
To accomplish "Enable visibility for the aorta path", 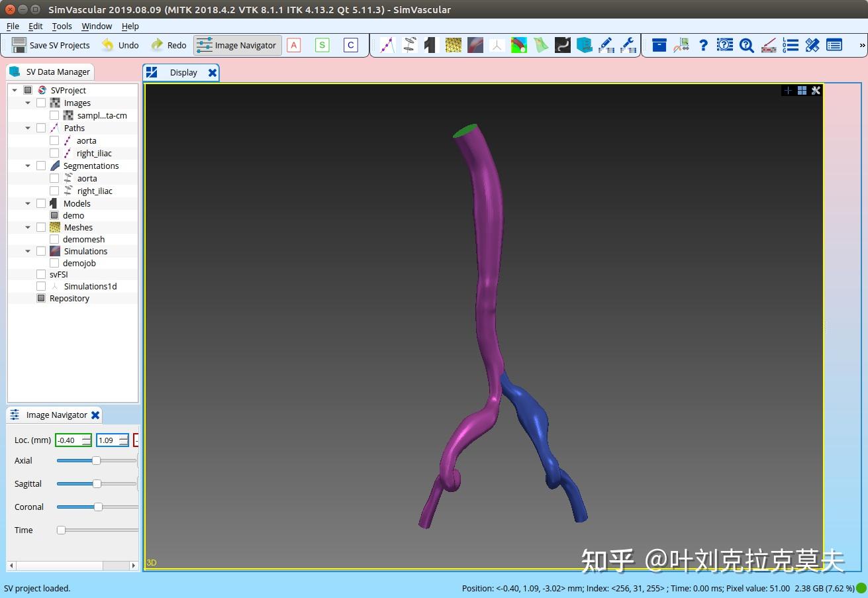I will pyautogui.click(x=54, y=140).
